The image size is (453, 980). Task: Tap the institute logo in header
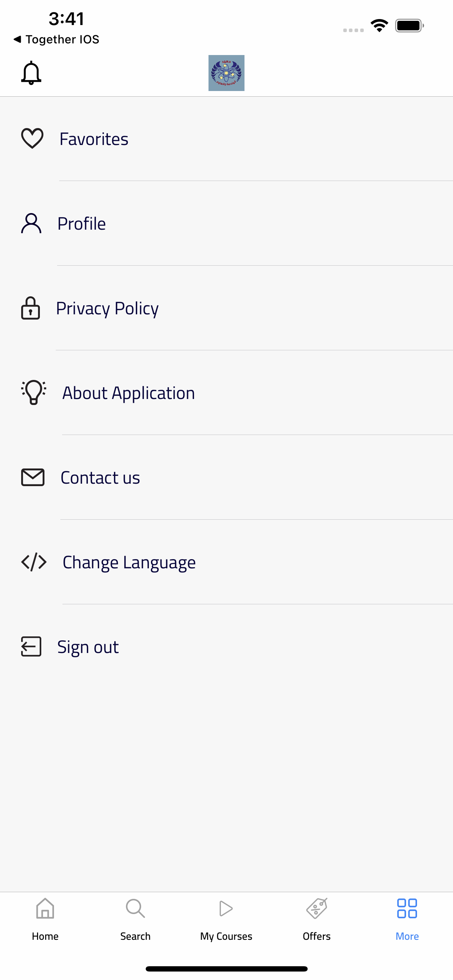(x=226, y=73)
